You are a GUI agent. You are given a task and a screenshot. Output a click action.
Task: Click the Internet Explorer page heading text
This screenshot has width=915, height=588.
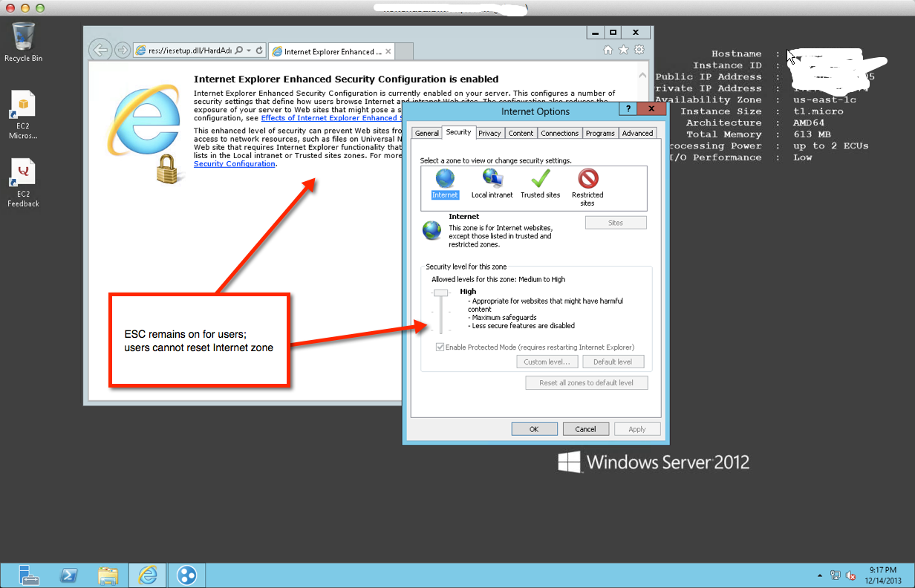pos(346,79)
